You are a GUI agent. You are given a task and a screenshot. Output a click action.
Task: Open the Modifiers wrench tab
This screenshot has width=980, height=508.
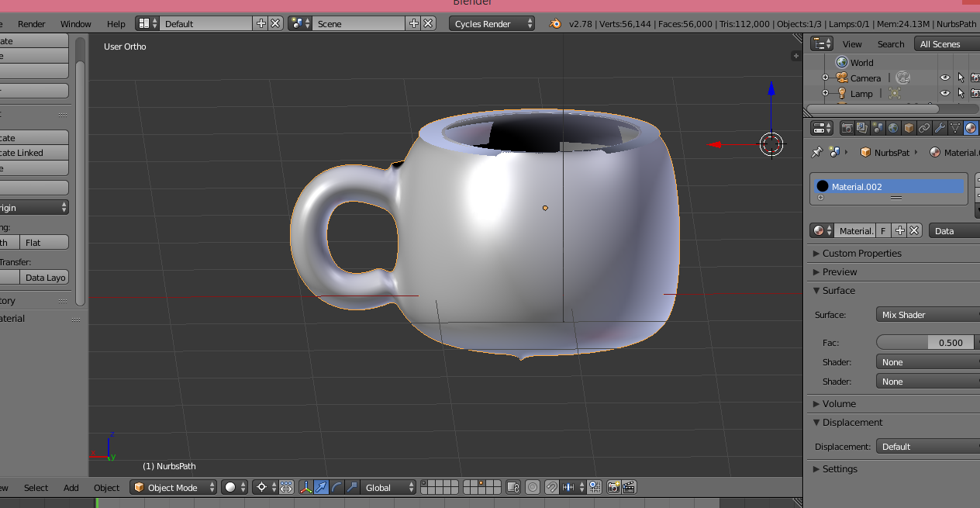pyautogui.click(x=940, y=128)
